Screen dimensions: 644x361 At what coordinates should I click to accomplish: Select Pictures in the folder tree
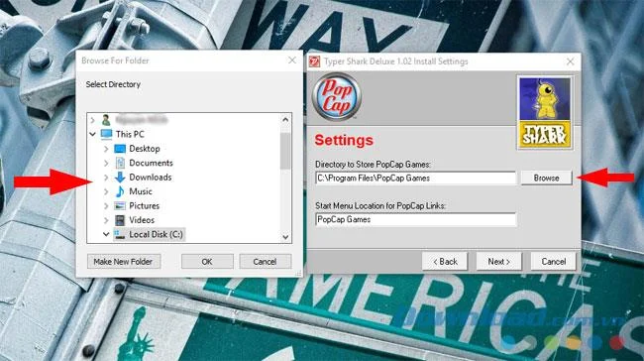coord(145,205)
